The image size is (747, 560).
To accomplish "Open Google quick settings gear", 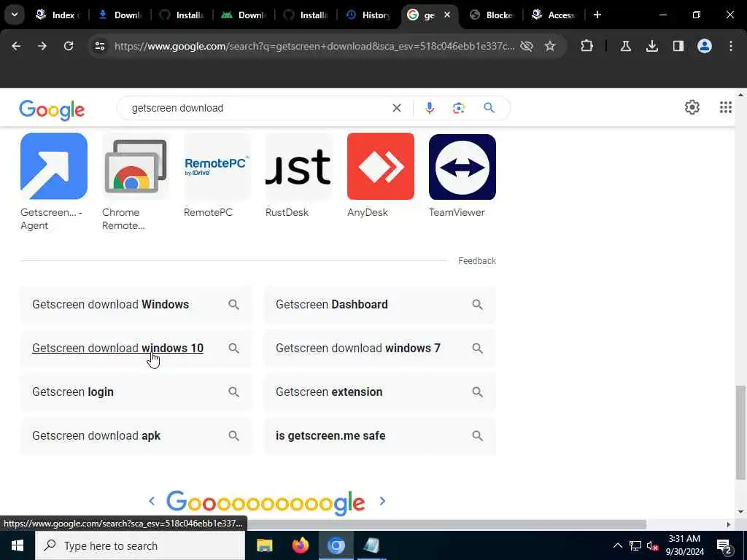I will pyautogui.click(x=692, y=108).
